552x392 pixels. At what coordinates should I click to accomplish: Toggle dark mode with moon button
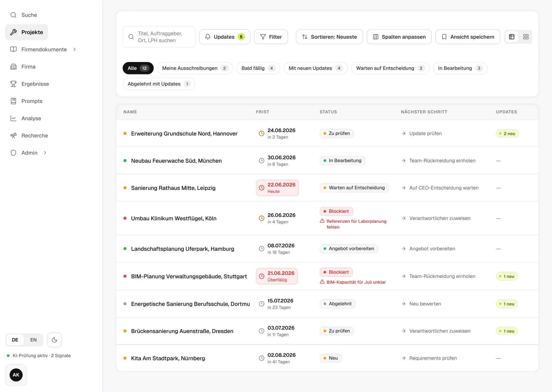pos(54,340)
